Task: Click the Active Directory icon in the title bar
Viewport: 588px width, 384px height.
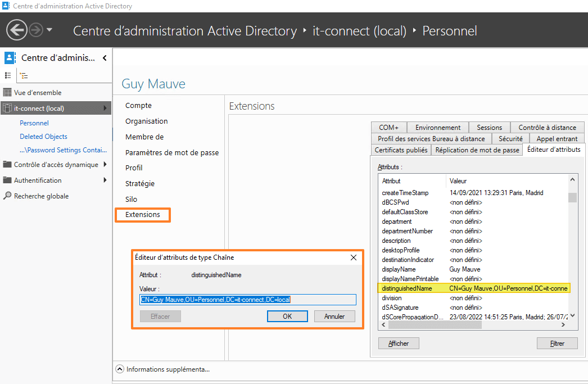Action: pyautogui.click(x=6, y=6)
